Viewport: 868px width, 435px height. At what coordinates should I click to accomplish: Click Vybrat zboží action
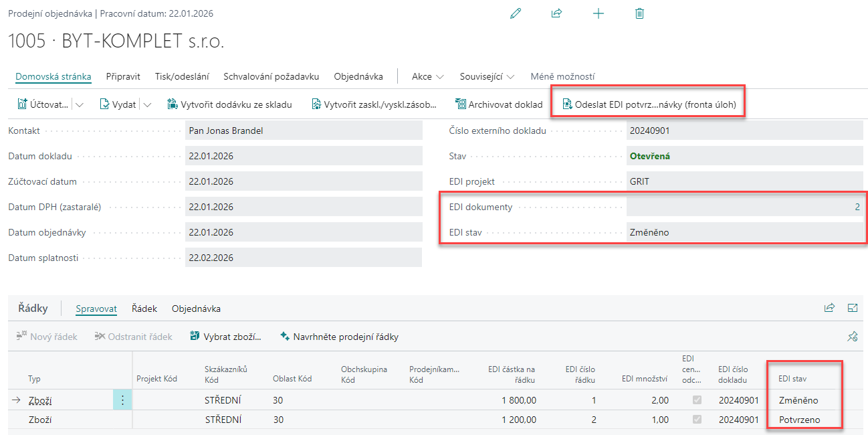click(x=225, y=337)
